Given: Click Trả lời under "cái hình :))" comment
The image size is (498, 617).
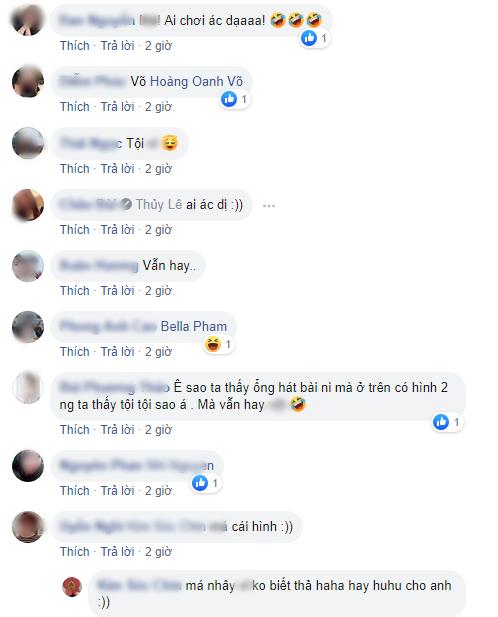Looking at the screenshot, I should (x=117, y=552).
